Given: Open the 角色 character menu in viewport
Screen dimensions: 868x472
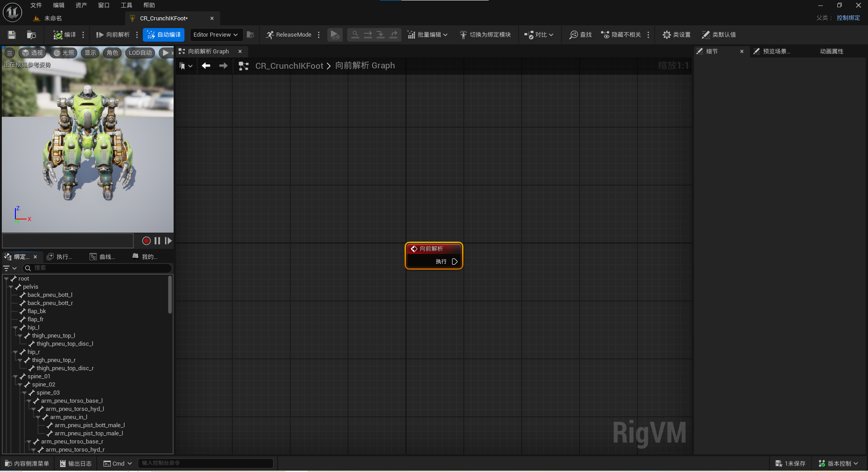Looking at the screenshot, I should tap(113, 53).
